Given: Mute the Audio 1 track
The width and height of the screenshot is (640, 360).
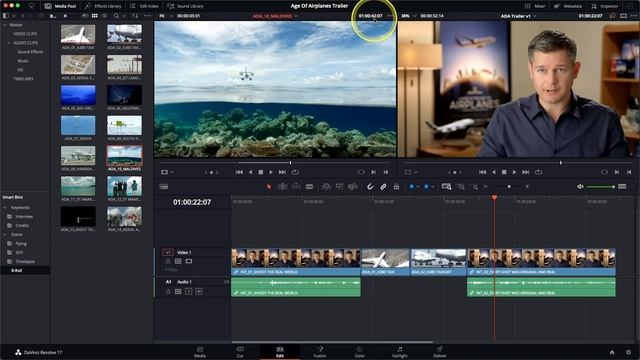Looking at the screenshot, I should (x=199, y=291).
